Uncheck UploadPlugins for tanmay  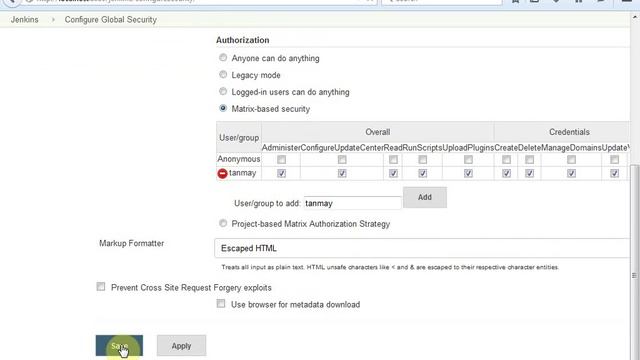[x=468, y=173]
